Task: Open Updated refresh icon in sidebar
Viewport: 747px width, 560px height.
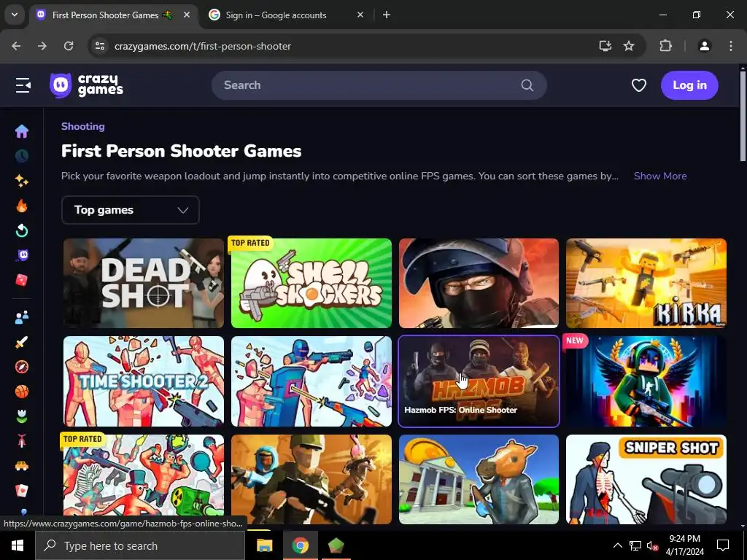Action: pyautogui.click(x=21, y=230)
